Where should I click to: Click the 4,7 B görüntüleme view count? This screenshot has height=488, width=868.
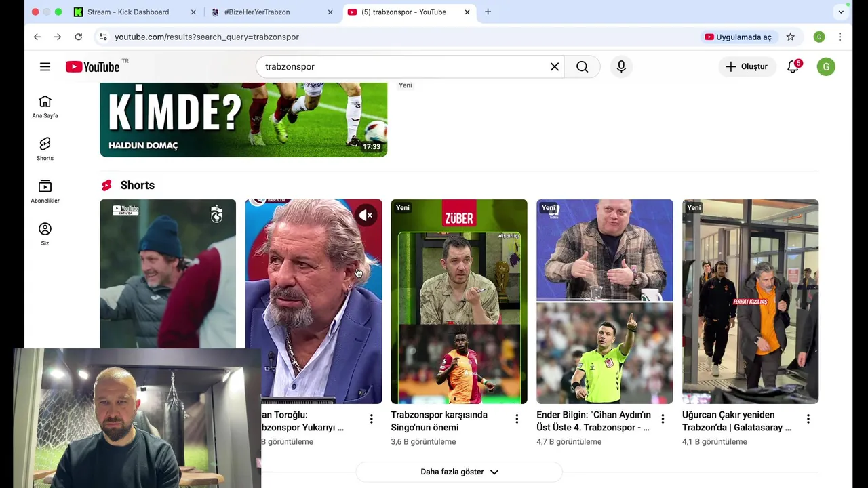[569, 442]
